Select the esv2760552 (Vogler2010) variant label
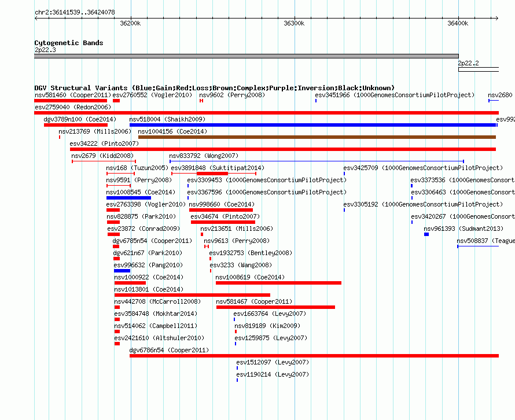The width and height of the screenshot is (515, 420). pos(152,95)
